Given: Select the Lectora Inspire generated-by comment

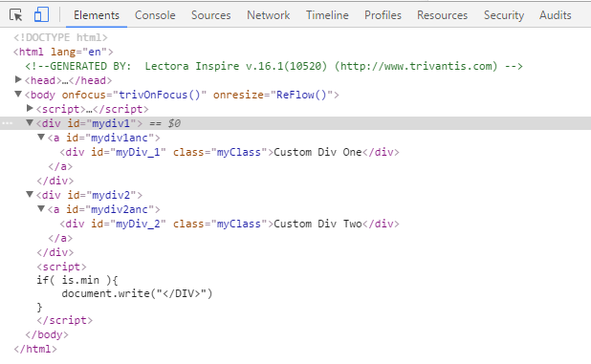Looking at the screenshot, I should tap(274, 66).
